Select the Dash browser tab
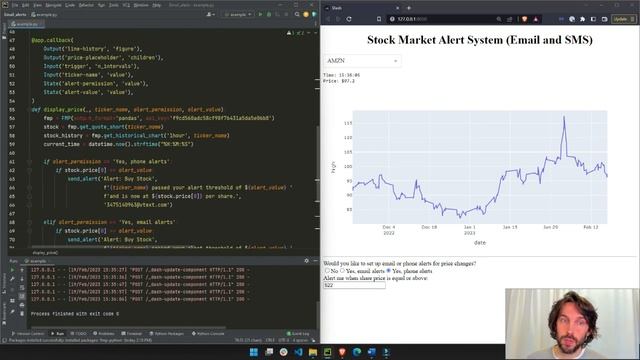 (362, 8)
